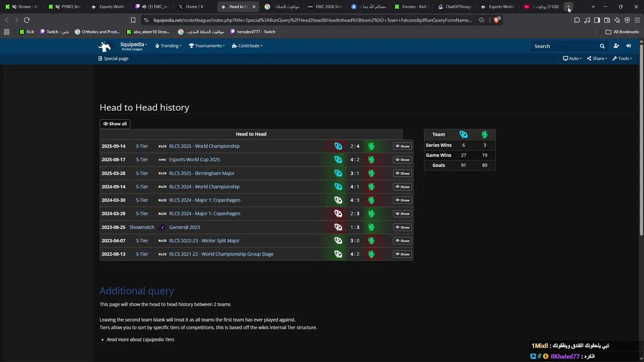Image resolution: width=644 pixels, height=362 pixels.
Task: Click Karmine Corp logo in Esports World Cup 2025 row
Action: coord(338,160)
